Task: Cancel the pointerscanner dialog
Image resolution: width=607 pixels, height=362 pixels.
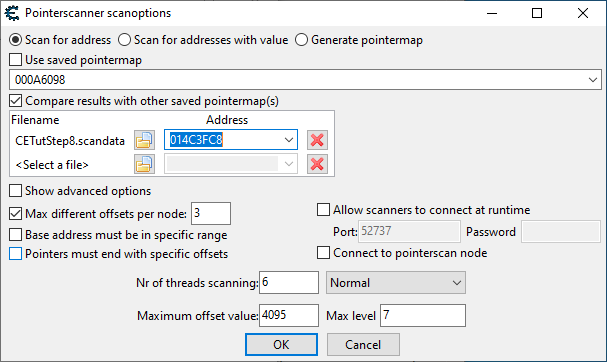Action: pyautogui.click(x=363, y=344)
